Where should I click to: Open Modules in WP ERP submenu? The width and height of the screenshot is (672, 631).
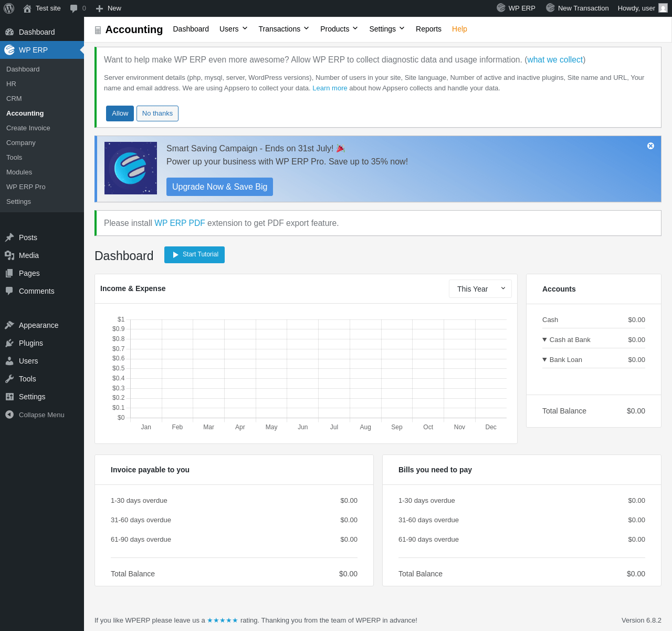[x=19, y=172]
